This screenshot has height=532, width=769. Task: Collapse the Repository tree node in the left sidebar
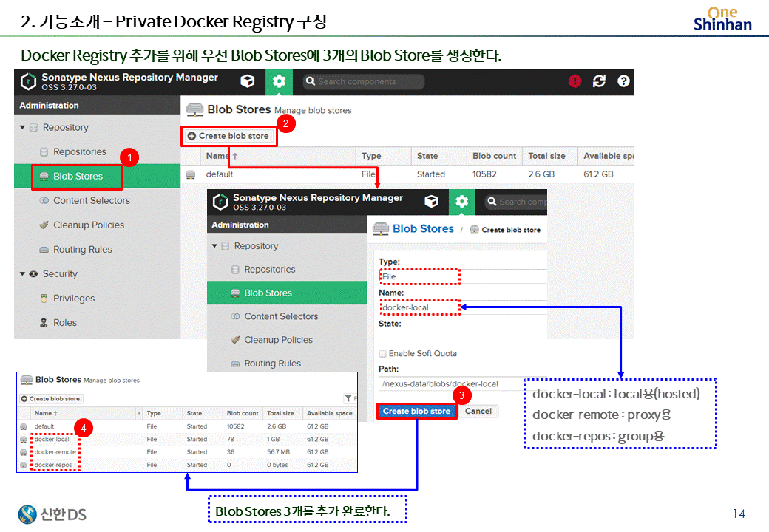pyautogui.click(x=22, y=127)
